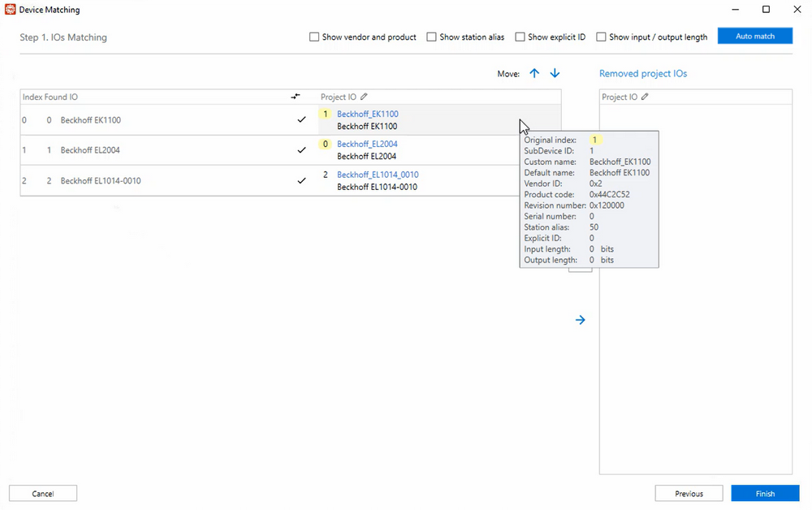Viewport: 812px width, 510px height.
Task: Click pencil icon in Removed project IOs
Action: click(x=645, y=97)
